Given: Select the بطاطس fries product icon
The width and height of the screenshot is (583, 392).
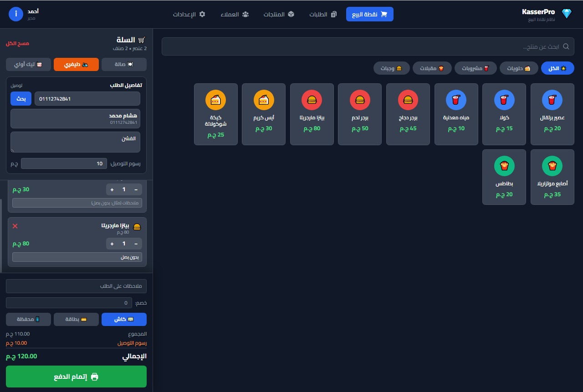Looking at the screenshot, I should [x=504, y=166].
